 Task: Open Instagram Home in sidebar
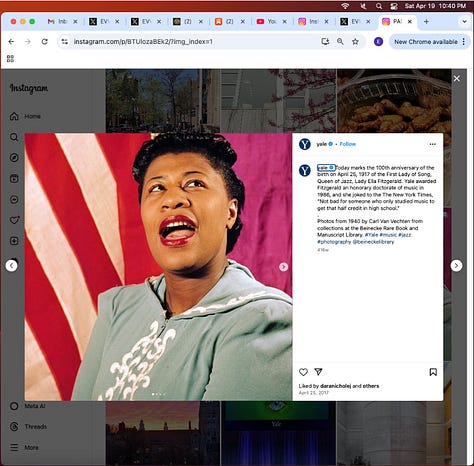[25, 116]
